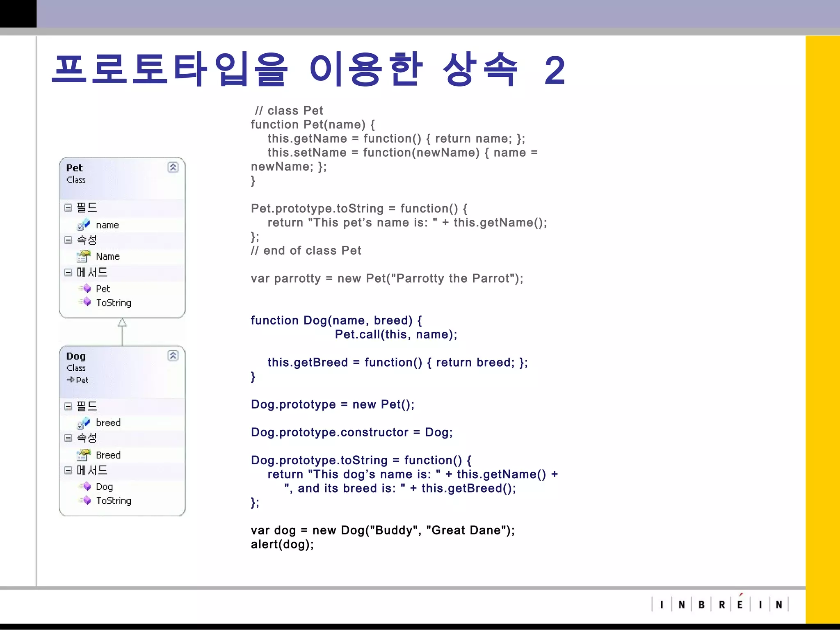Click 'Pet.prototype.toString = function() {' line
This screenshot has width=840, height=630.
(x=359, y=209)
